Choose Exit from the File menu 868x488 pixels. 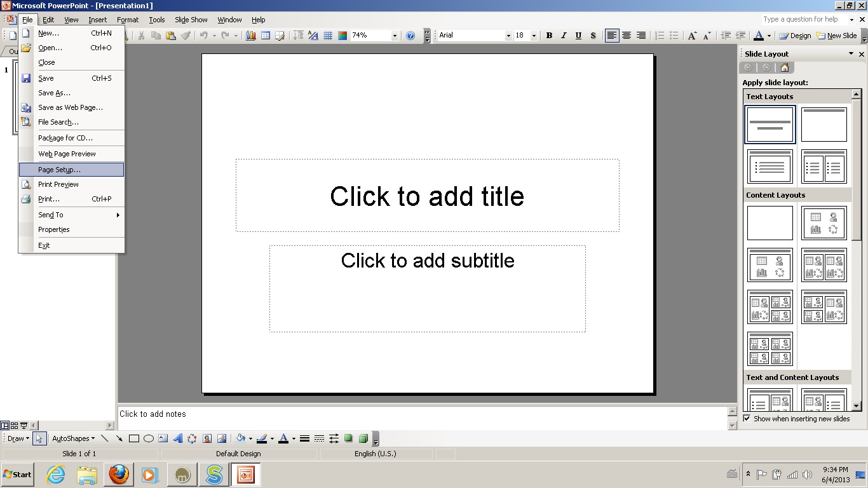tap(71, 245)
